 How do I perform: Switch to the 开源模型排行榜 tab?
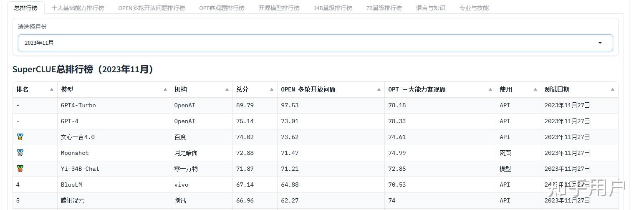[279, 8]
